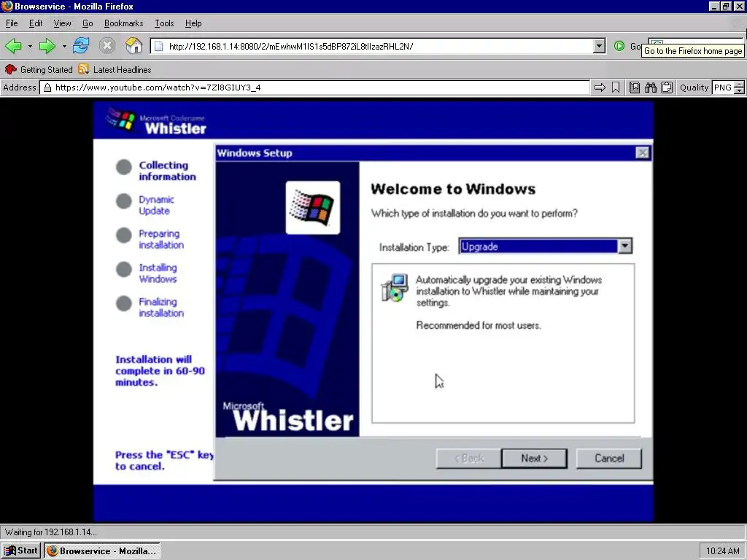The height and width of the screenshot is (560, 747).
Task: Click 'Waiting for 192.168.1.14...' status text
Action: (50, 532)
